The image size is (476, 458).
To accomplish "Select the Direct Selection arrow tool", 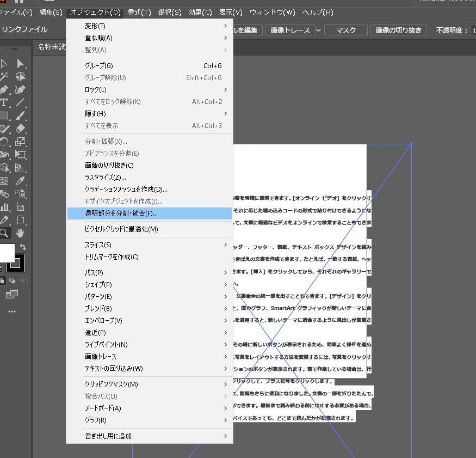I will 21,64.
